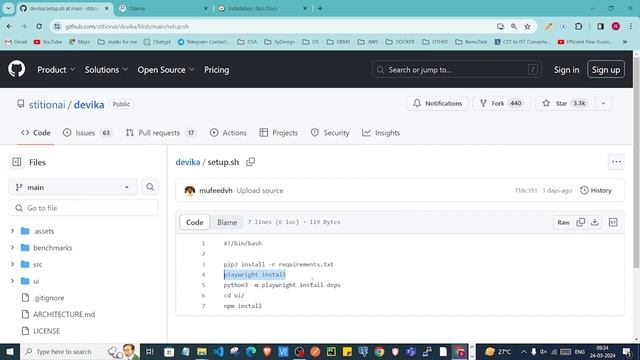Open the Projects tab

coord(279,133)
